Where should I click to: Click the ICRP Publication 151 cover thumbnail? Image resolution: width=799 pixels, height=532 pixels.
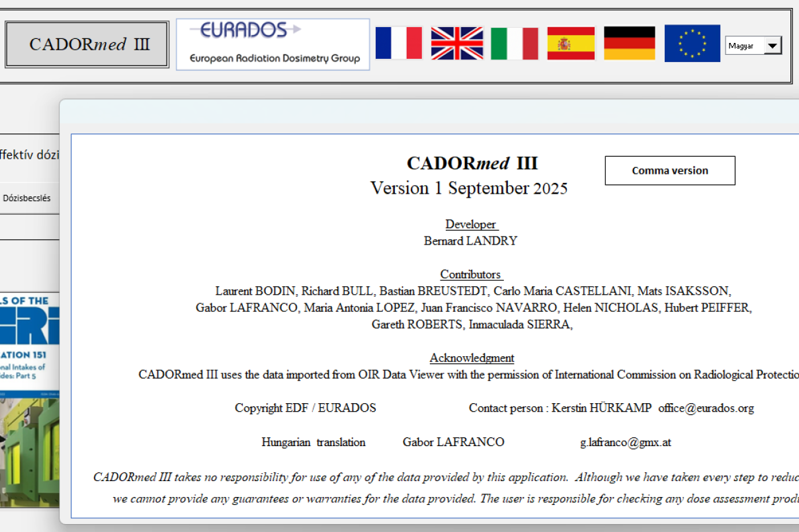coord(30,400)
